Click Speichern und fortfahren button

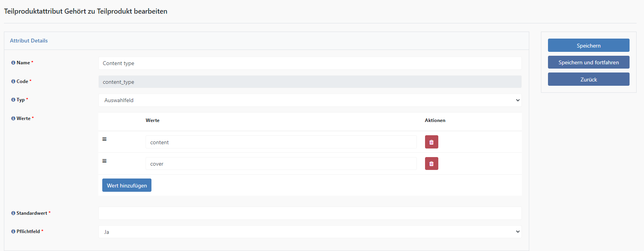coord(588,62)
